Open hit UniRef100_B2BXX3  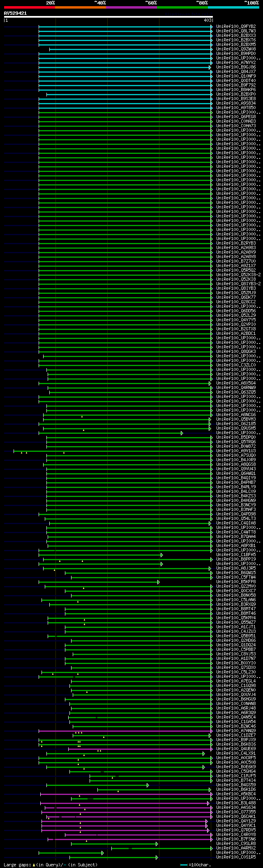236,35
